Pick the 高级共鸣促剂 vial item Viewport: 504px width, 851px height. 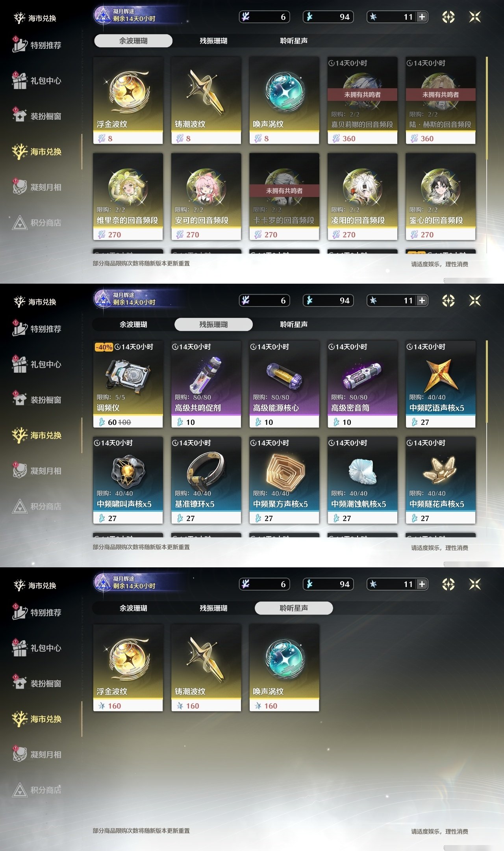click(206, 384)
